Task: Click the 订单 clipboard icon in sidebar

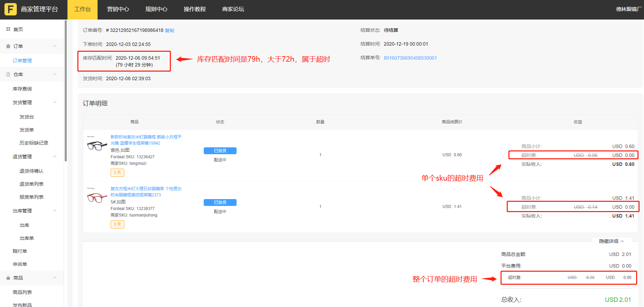Action: pos(8,46)
